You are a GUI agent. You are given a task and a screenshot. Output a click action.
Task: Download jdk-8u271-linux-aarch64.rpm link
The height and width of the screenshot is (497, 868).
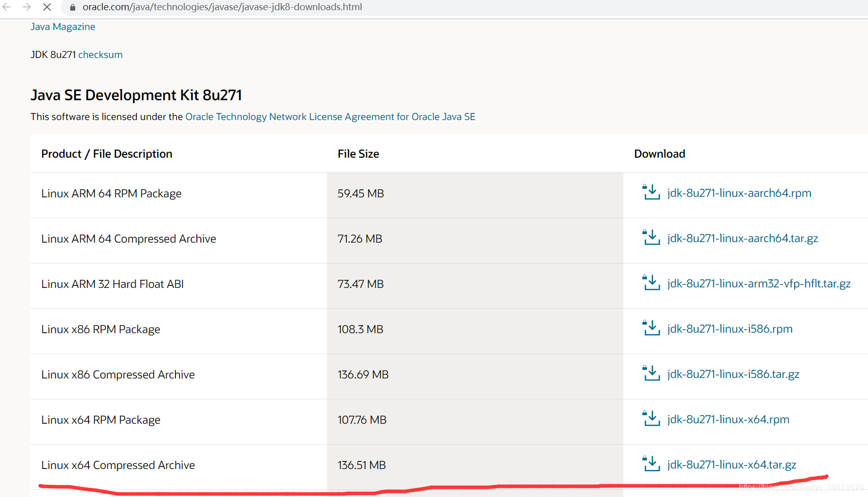739,193
